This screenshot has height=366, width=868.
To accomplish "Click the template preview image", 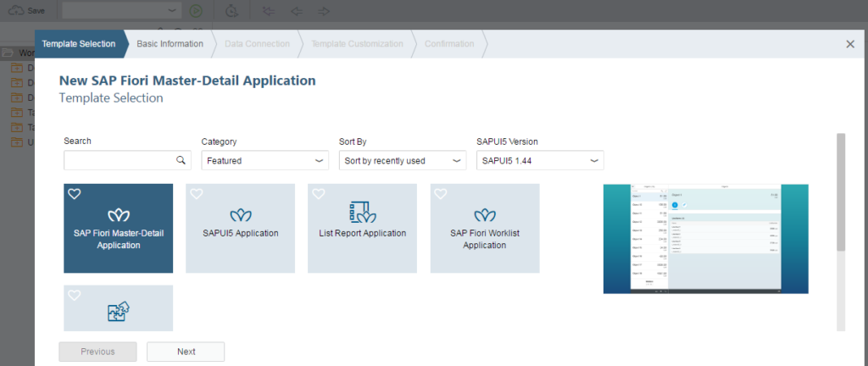I will pyautogui.click(x=706, y=239).
